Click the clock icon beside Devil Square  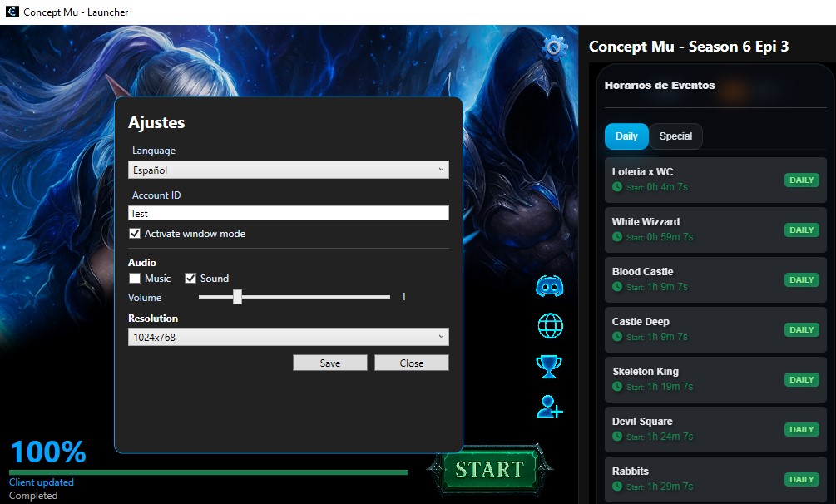point(617,435)
